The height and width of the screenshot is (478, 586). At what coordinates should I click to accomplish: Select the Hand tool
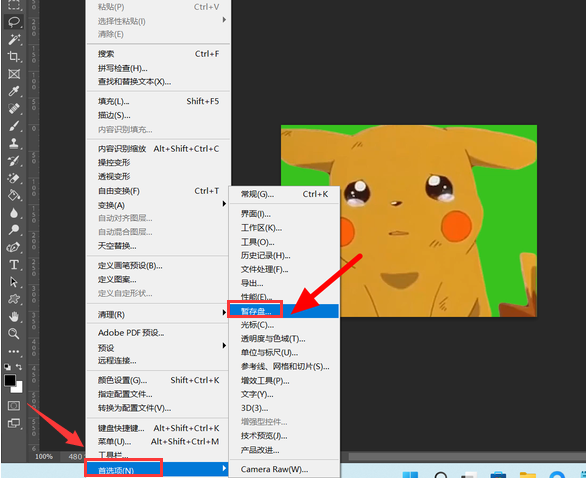(x=14, y=317)
